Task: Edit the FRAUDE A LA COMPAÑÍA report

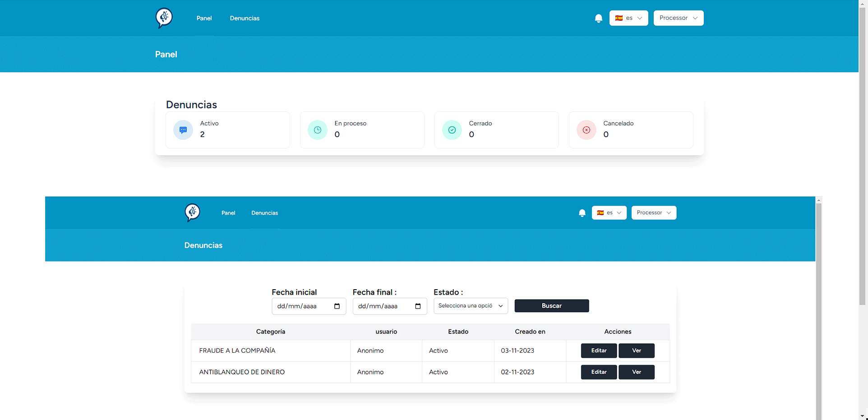Action: click(x=599, y=351)
